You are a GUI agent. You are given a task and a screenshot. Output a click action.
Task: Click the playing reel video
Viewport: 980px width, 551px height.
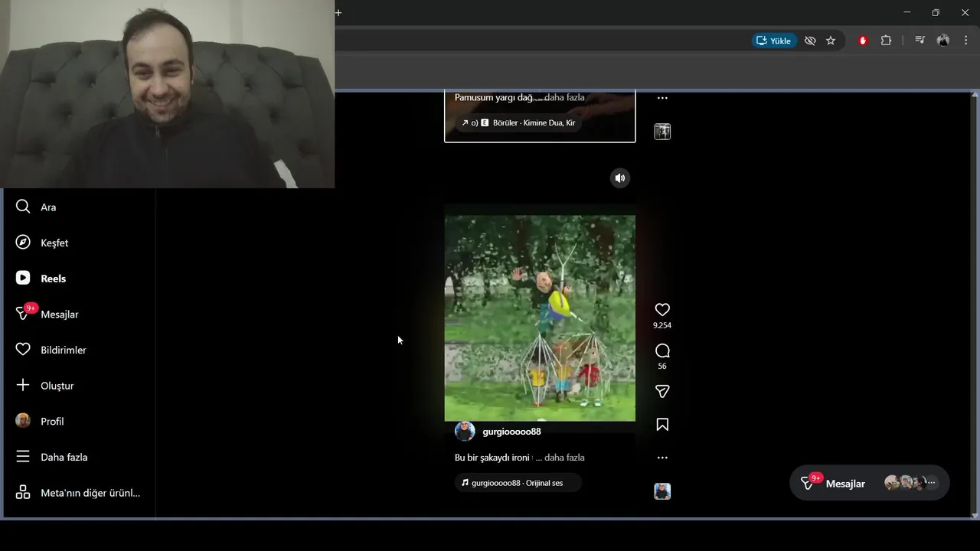click(540, 318)
